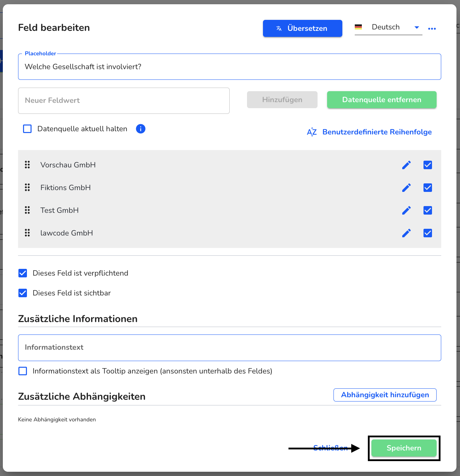The height and width of the screenshot is (476, 460).
Task: Click Benutzerdefinierte Reihenfolge sort link
Action: pyautogui.click(x=377, y=132)
